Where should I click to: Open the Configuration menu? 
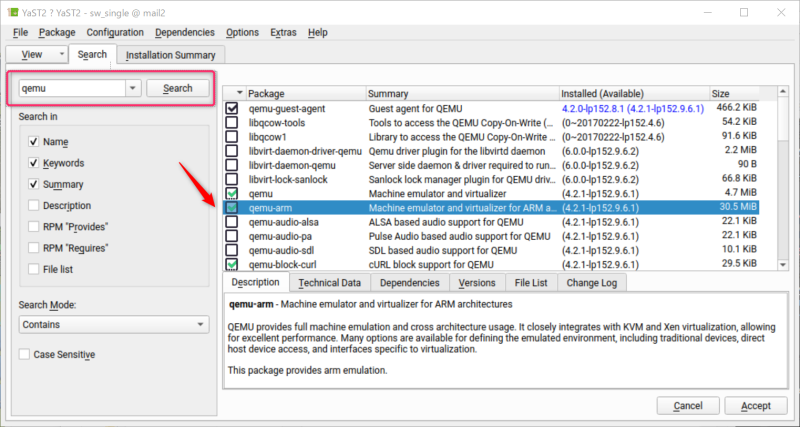(115, 32)
